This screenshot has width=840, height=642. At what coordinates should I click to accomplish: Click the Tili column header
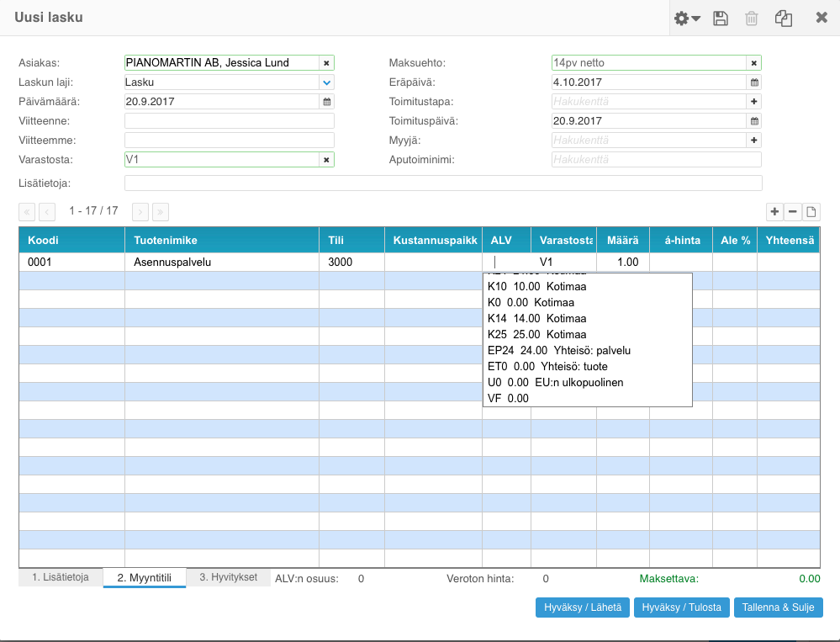(352, 240)
